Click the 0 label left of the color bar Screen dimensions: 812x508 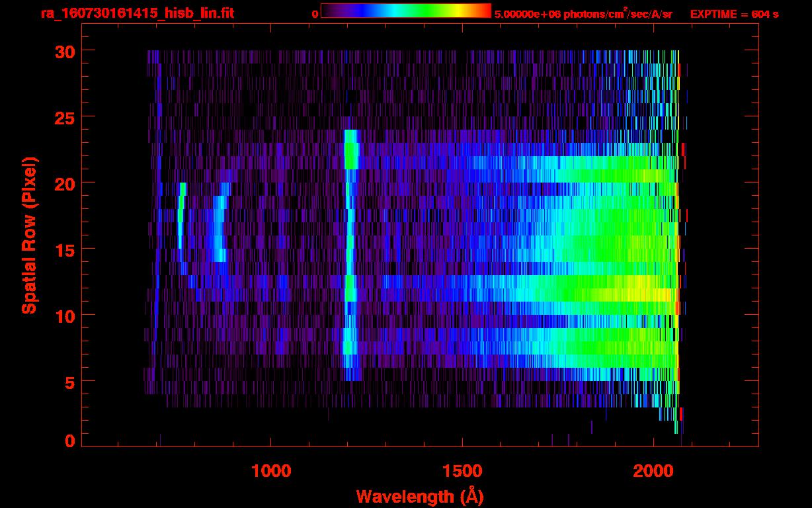point(315,14)
